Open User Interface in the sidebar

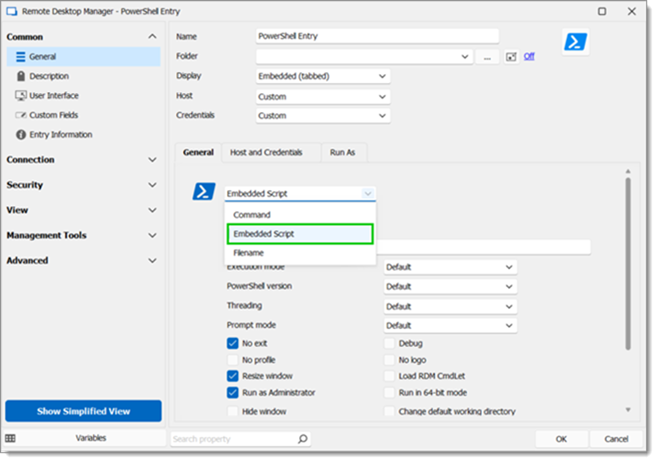83,96
